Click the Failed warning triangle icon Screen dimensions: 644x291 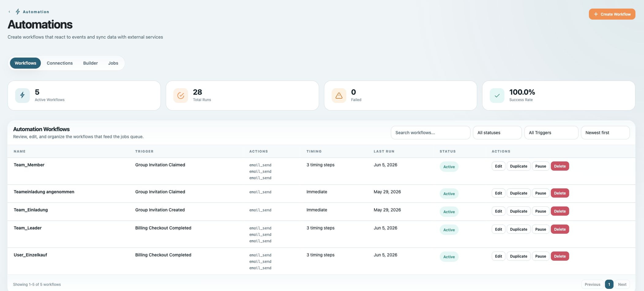pyautogui.click(x=339, y=95)
